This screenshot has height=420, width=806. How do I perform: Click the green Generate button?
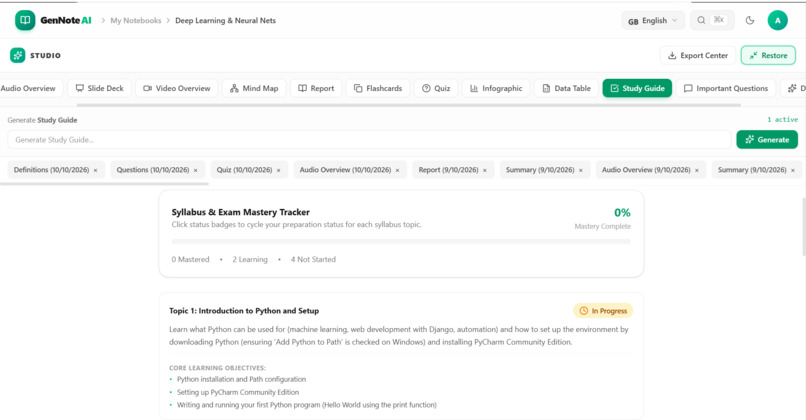[767, 140]
